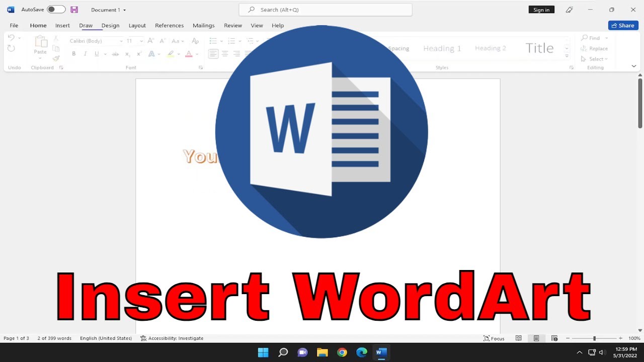Apply strikethrough formatting
The image size is (644, 362).
tap(115, 54)
